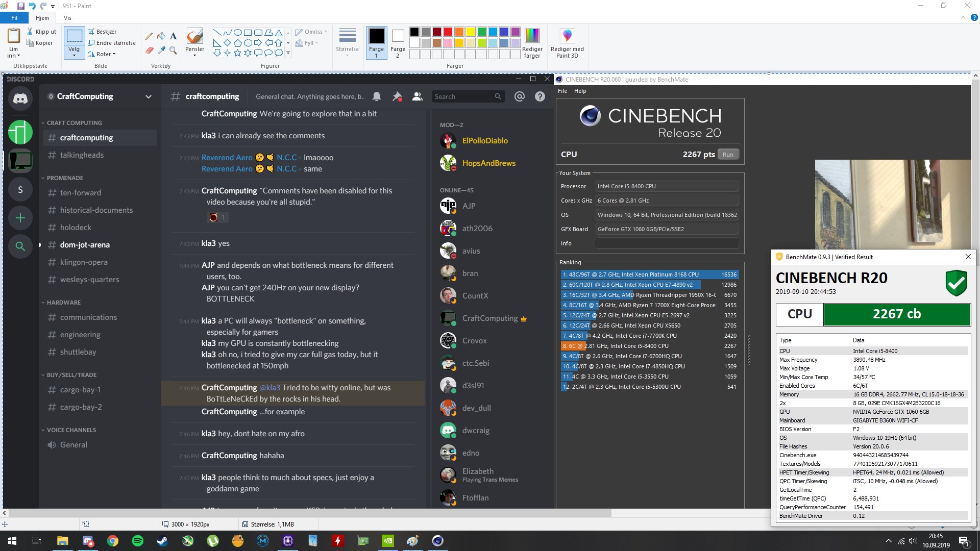Click Beskjær to crop the image
The height and width of the screenshot is (551, 980).
pos(103,32)
